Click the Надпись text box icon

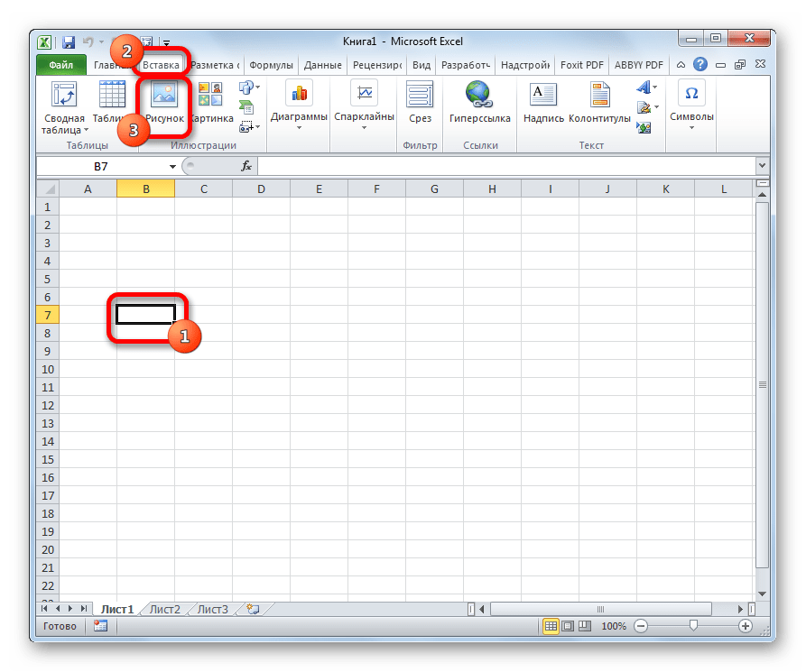click(x=543, y=95)
